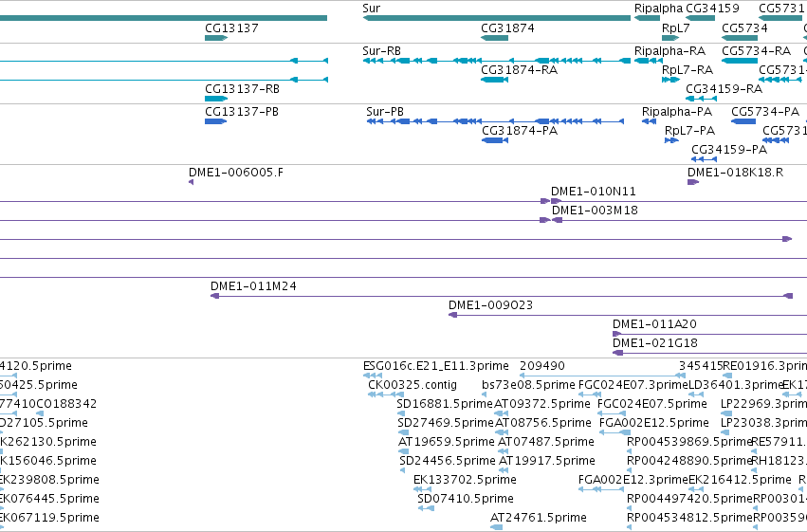Open the FGC024E07.3prime EST label
This screenshot has height=532, width=807.
point(633,385)
